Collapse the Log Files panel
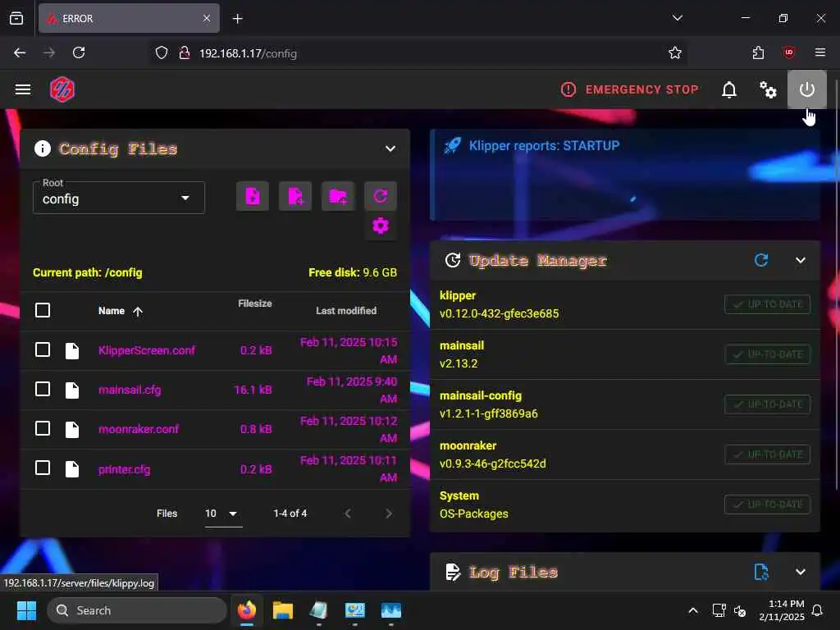 pyautogui.click(x=801, y=572)
